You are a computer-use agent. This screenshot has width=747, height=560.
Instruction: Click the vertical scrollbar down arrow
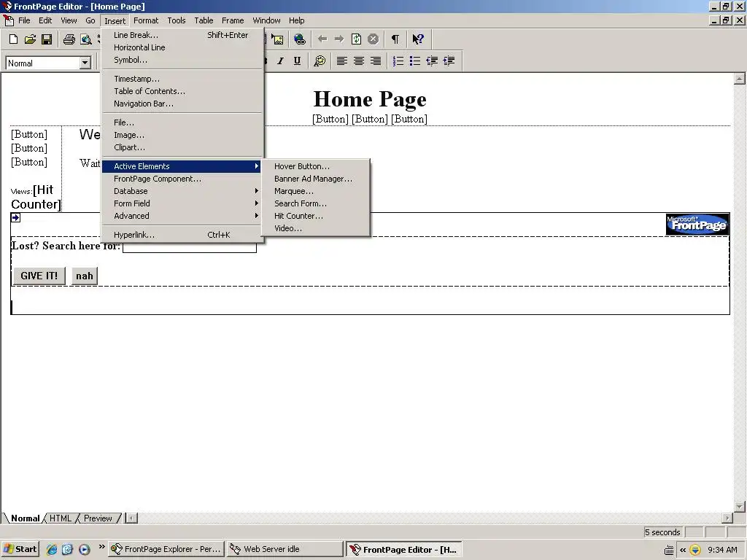pyautogui.click(x=740, y=507)
